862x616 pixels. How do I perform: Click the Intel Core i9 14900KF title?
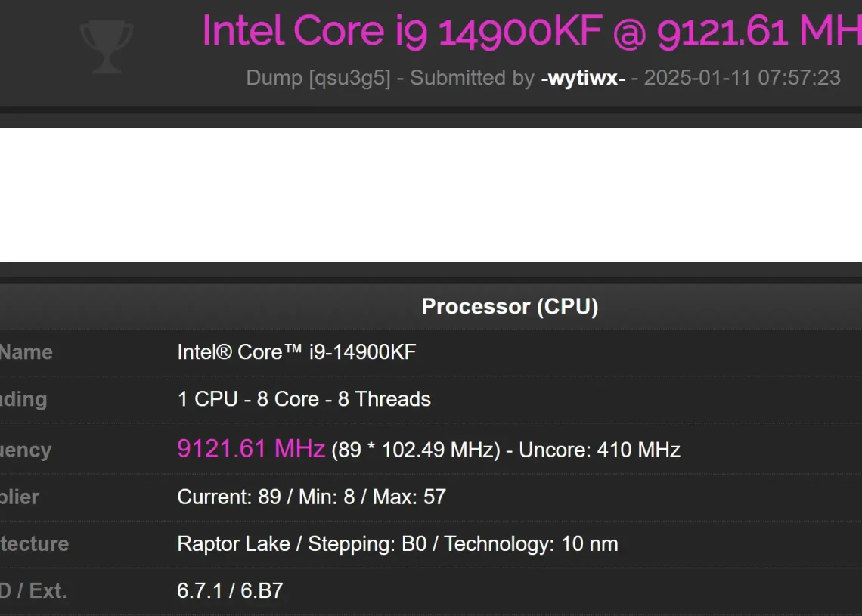402,31
